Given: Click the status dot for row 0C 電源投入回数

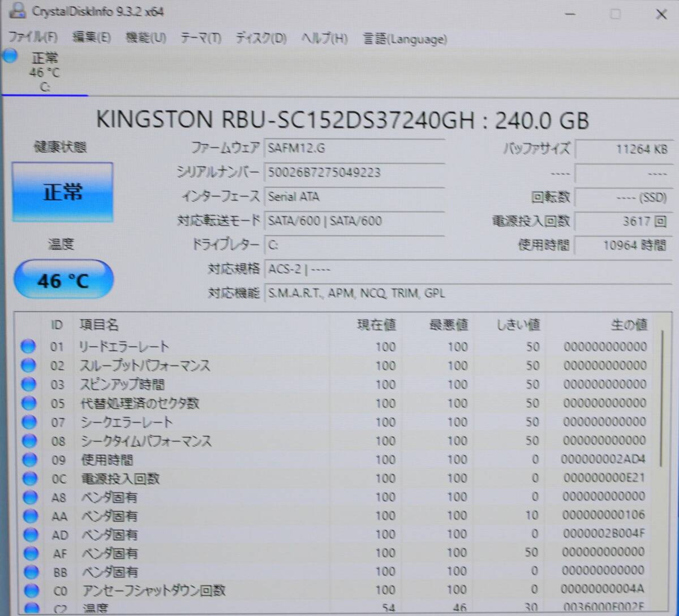Looking at the screenshot, I should pyautogui.click(x=29, y=479).
